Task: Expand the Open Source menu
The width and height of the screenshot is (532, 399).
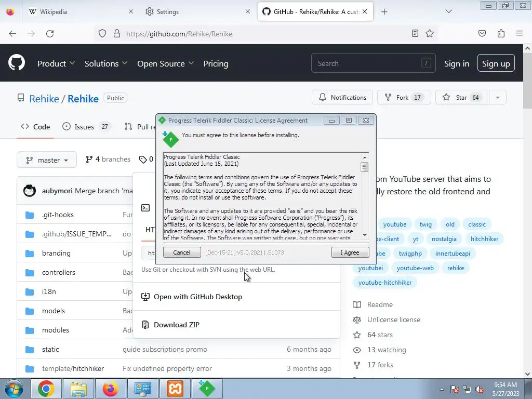Action: click(x=166, y=63)
